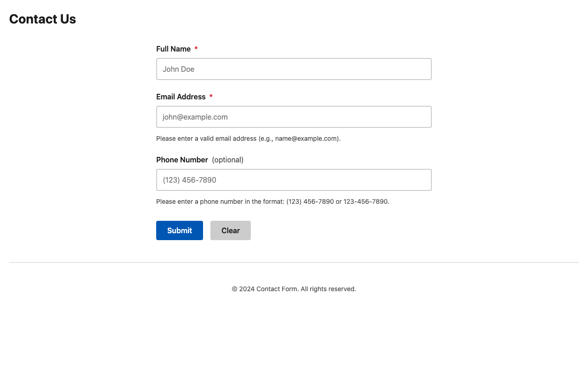This screenshot has width=588, height=368.
Task: Click inside the Full Name input field
Action: click(x=294, y=69)
